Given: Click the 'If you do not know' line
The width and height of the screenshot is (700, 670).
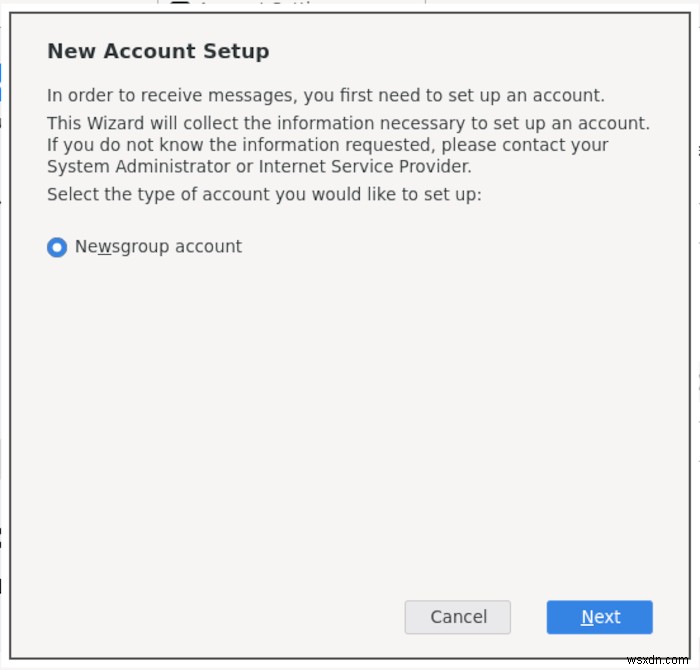Looking at the screenshot, I should click(x=328, y=145).
